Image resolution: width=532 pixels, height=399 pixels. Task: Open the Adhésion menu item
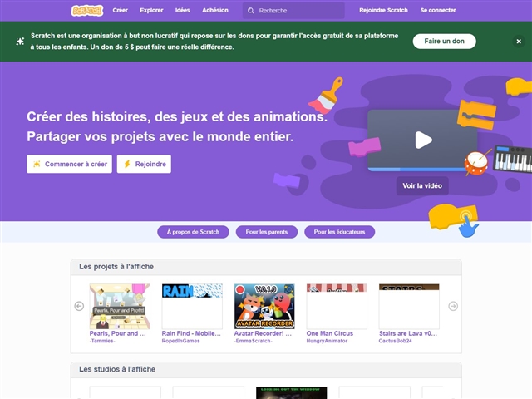click(x=215, y=11)
